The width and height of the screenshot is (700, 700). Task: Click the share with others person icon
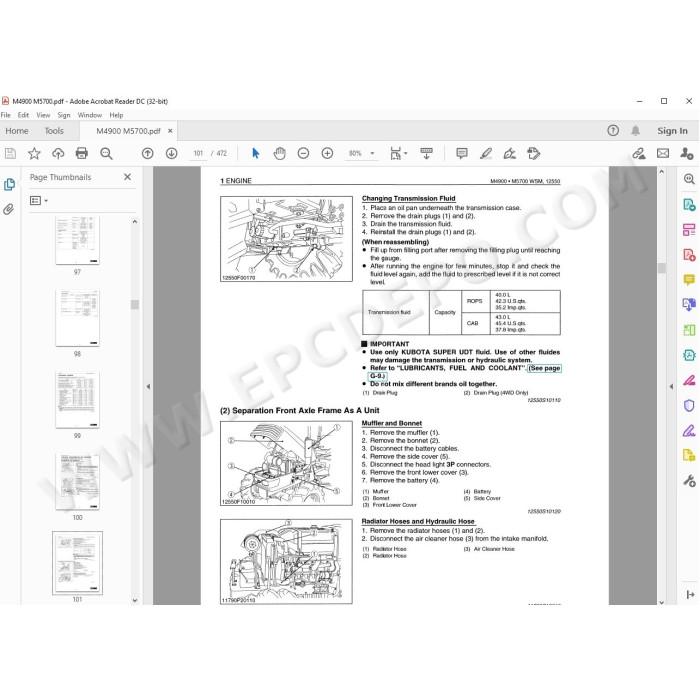(687, 154)
